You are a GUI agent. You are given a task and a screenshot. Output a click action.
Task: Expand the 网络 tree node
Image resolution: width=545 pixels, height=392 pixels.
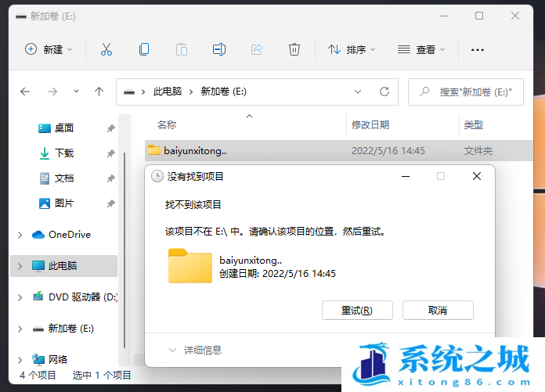pyautogui.click(x=20, y=360)
